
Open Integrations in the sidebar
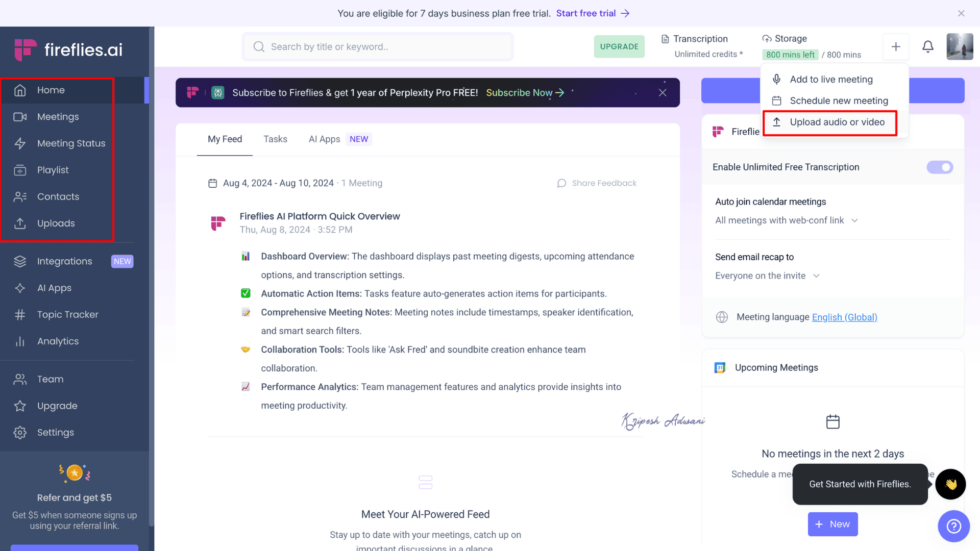(x=64, y=261)
